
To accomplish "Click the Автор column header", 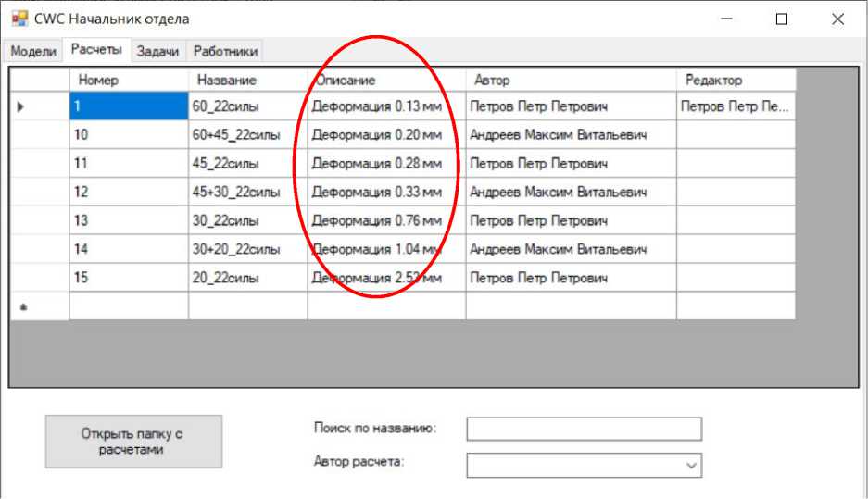I will (571, 81).
